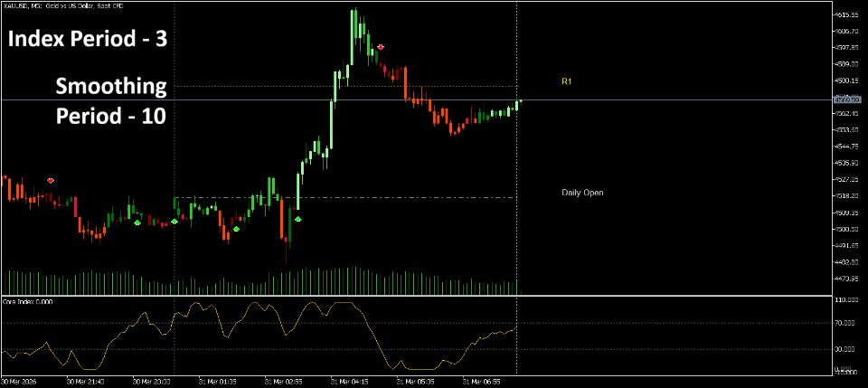Click the green buy arrow on the day separator line
Viewport: 868px width, 388px height.
(x=175, y=222)
